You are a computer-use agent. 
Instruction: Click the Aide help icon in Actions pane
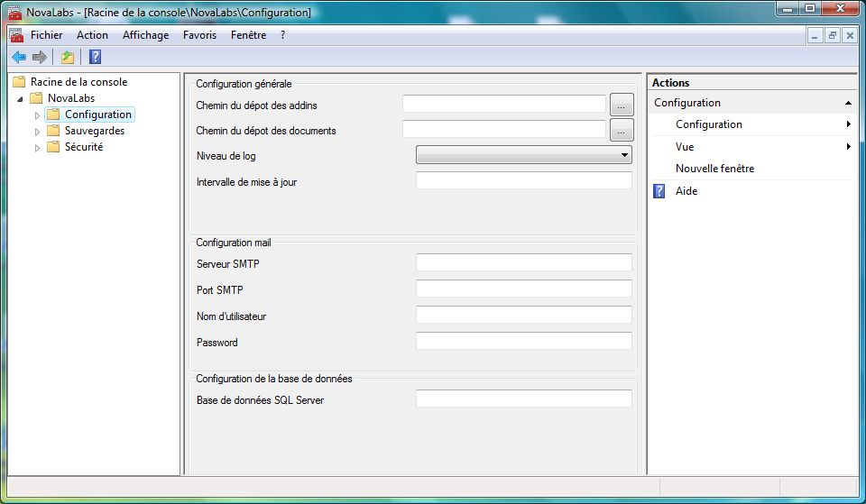click(659, 191)
